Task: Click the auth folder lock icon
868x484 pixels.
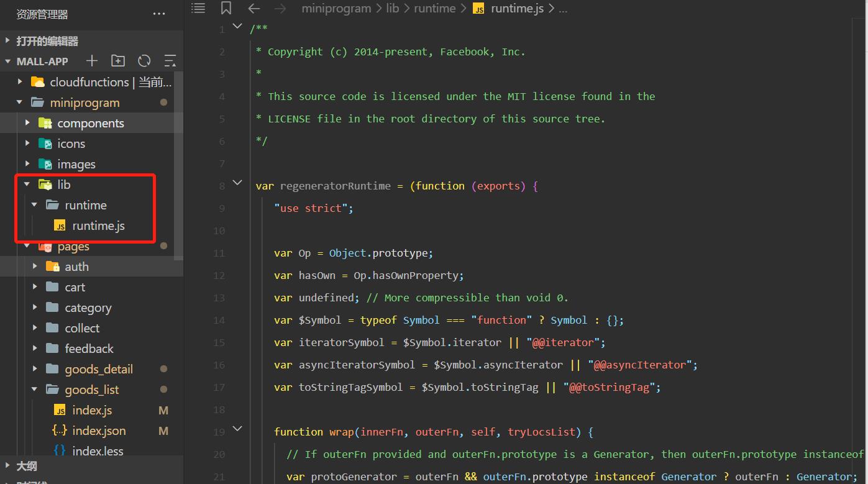Action: (53, 267)
